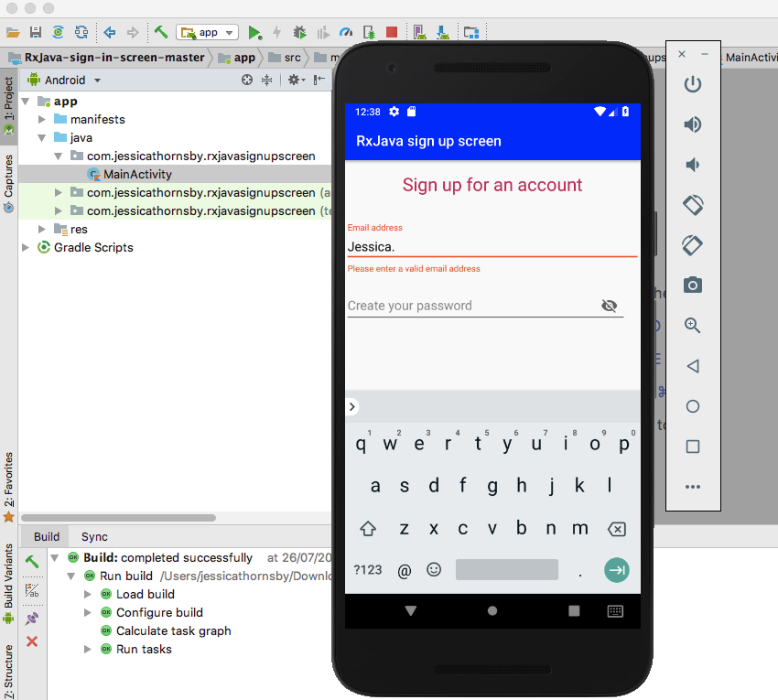
Task: Tap the keyboard space bar
Action: tap(506, 569)
